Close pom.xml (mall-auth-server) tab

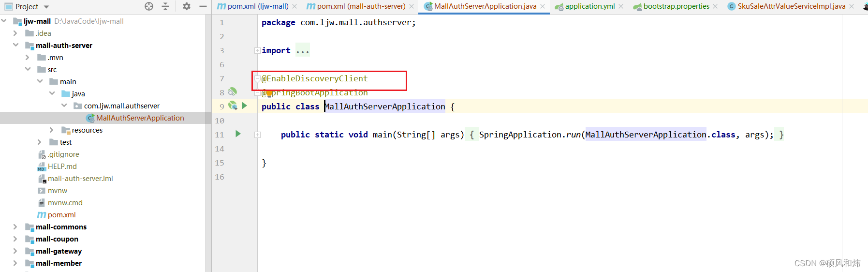[412, 6]
